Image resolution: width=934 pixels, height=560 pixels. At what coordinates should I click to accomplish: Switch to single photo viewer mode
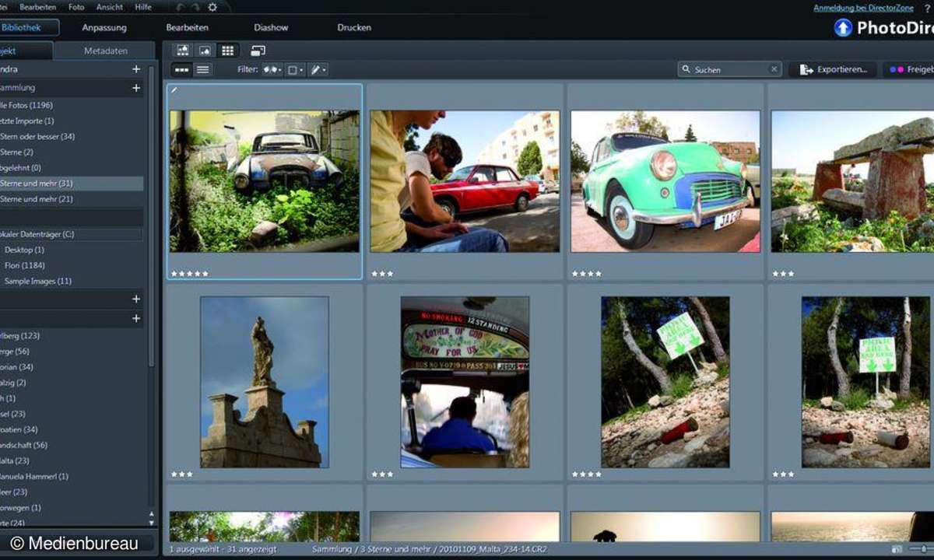[205, 51]
